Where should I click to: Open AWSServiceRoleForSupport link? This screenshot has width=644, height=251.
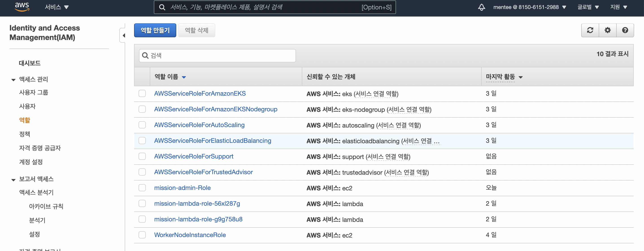pos(194,156)
